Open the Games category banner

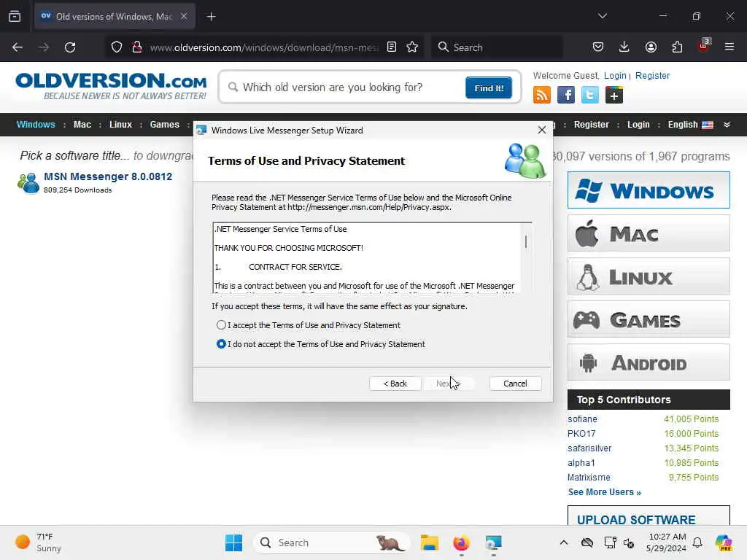point(649,319)
